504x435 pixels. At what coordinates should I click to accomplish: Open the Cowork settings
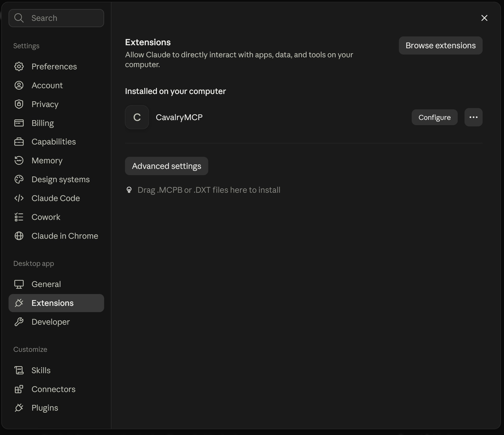coord(56,217)
